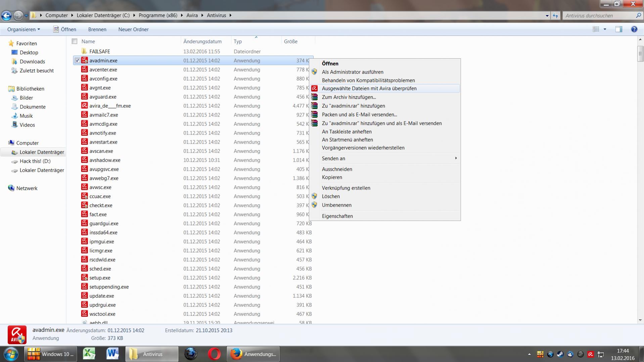Select the setup.exe file row

coord(193,278)
